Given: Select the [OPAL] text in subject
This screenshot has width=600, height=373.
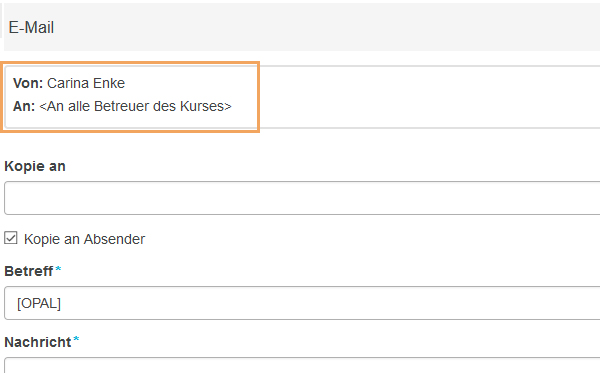Looking at the screenshot, I should tap(39, 303).
